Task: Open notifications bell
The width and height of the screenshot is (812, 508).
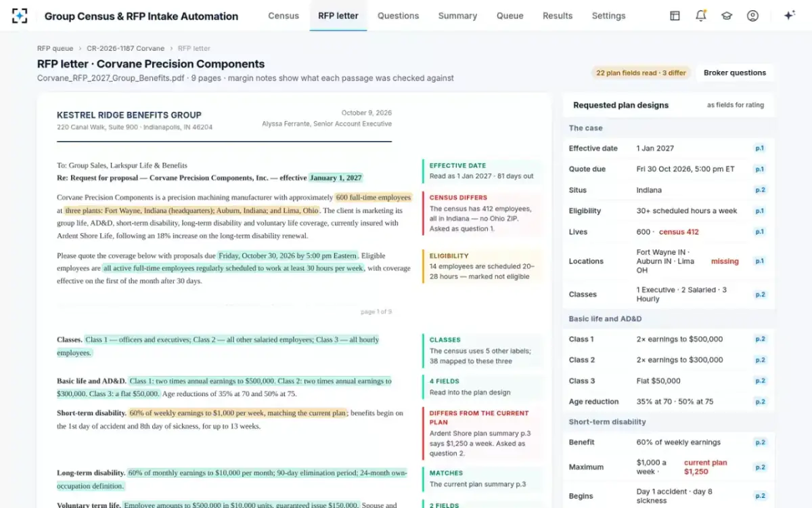Action: coord(701,16)
